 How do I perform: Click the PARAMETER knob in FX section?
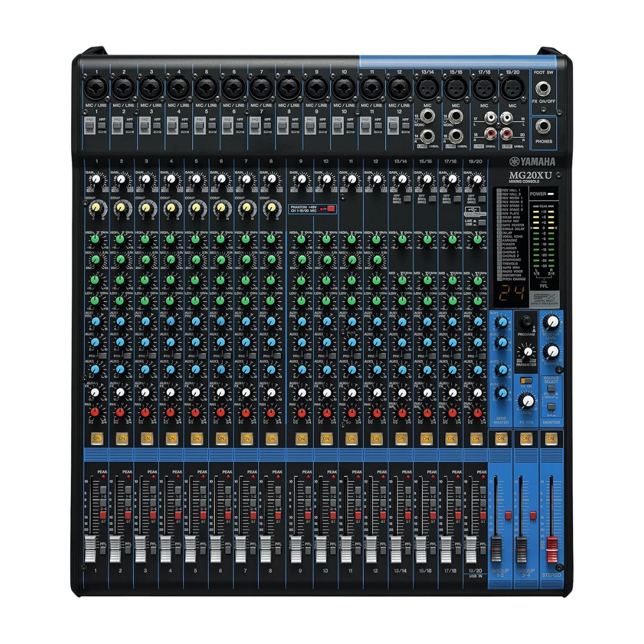[528, 352]
